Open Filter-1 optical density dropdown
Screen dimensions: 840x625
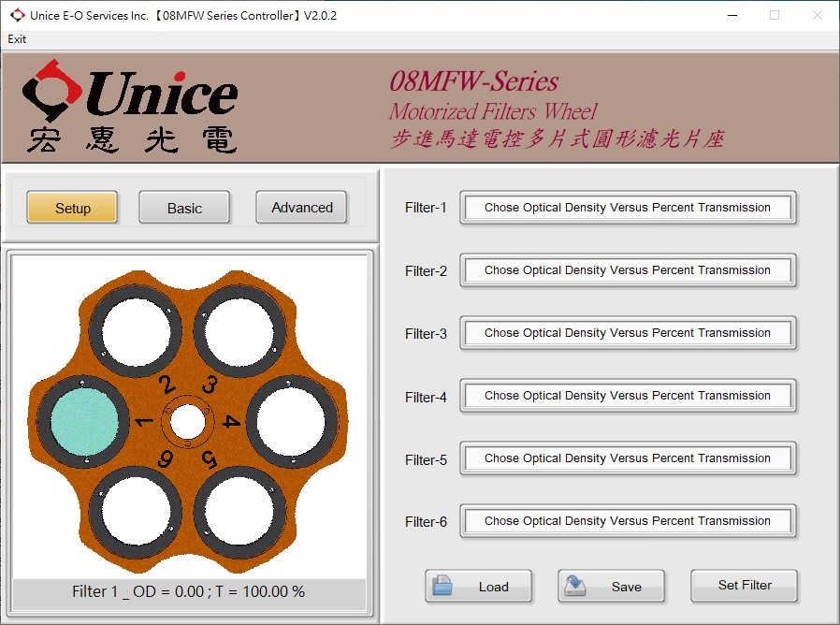[628, 208]
